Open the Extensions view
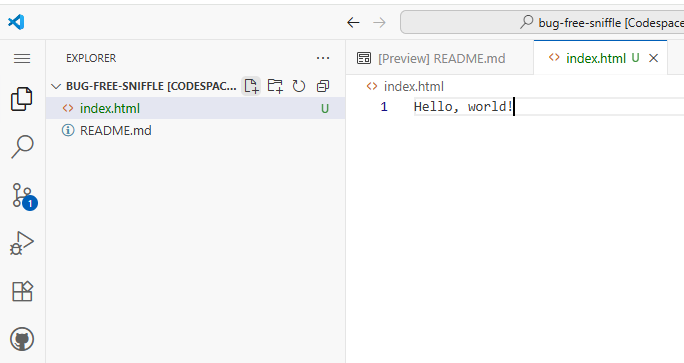684x363 pixels. point(22,291)
